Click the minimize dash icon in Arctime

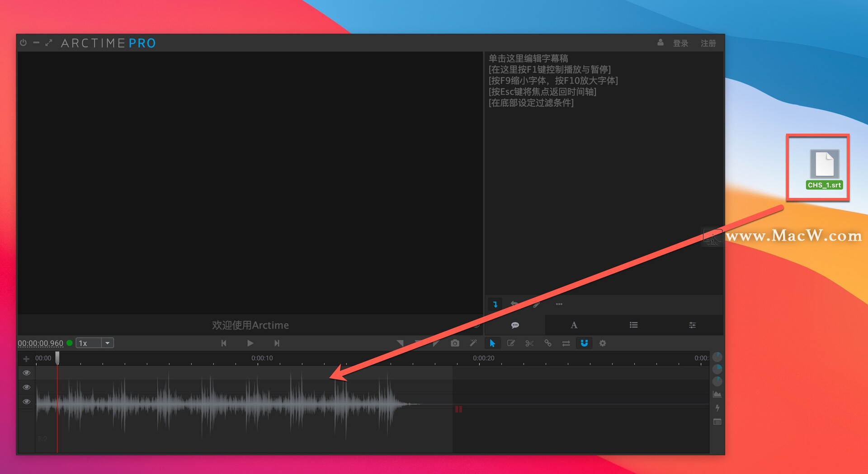(x=36, y=43)
